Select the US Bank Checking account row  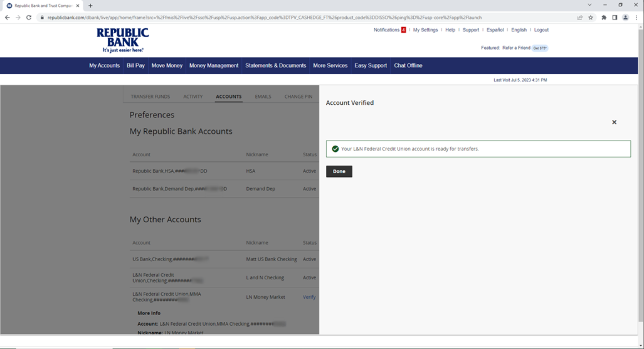[x=224, y=259]
